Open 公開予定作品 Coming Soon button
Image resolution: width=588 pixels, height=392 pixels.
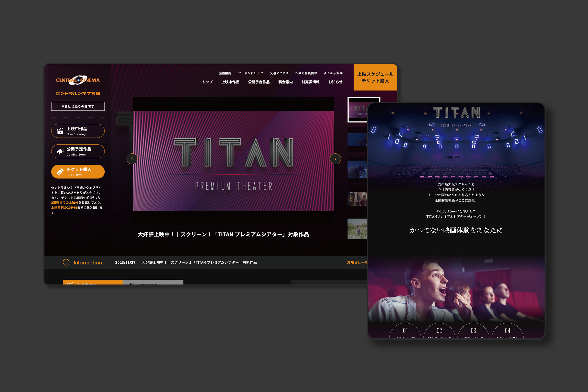pyautogui.click(x=78, y=151)
